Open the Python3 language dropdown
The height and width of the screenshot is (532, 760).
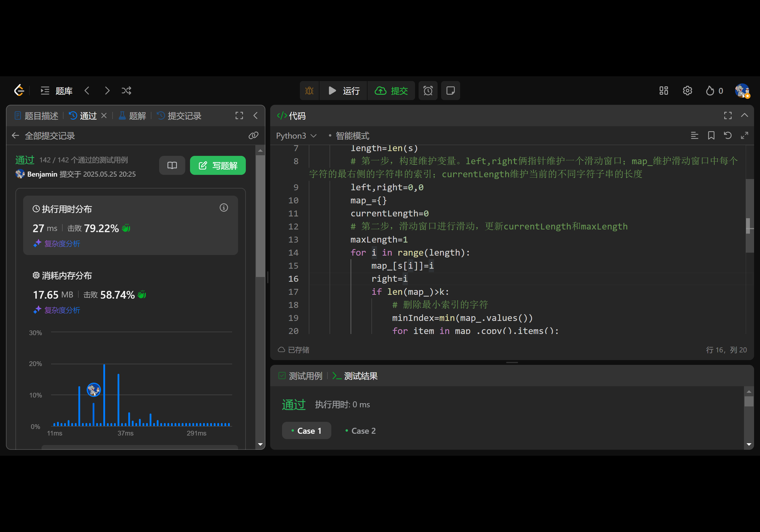point(296,136)
